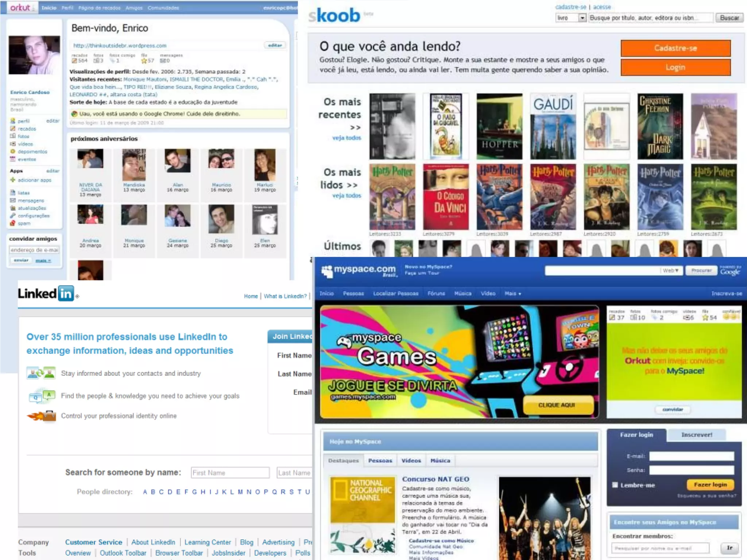This screenshot has width=747, height=560.
Task: Click the First Name search field on LinkedIn
Action: point(230,473)
